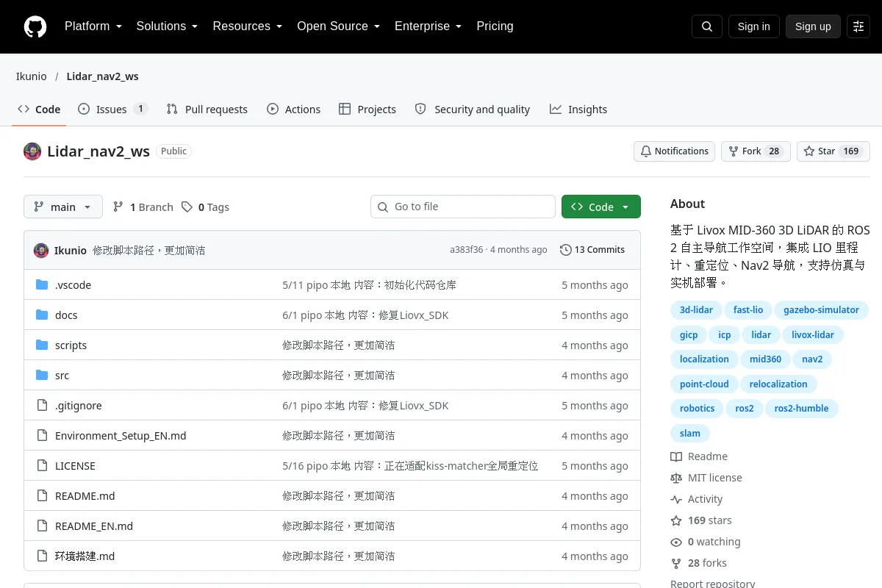
Task: Click the star icon beside 169 stars
Action: click(x=676, y=520)
